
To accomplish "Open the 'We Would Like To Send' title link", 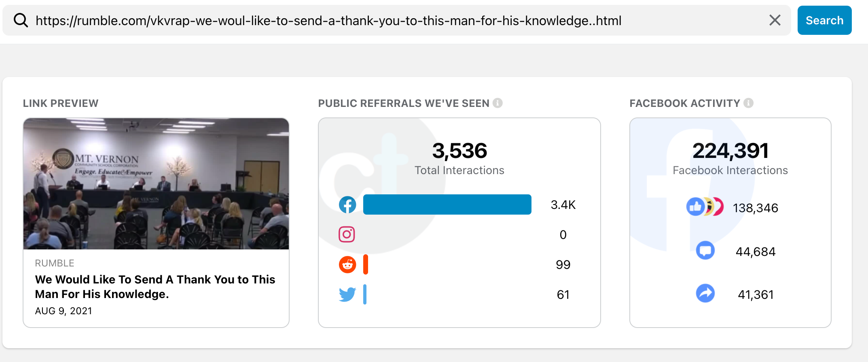I will tap(155, 287).
